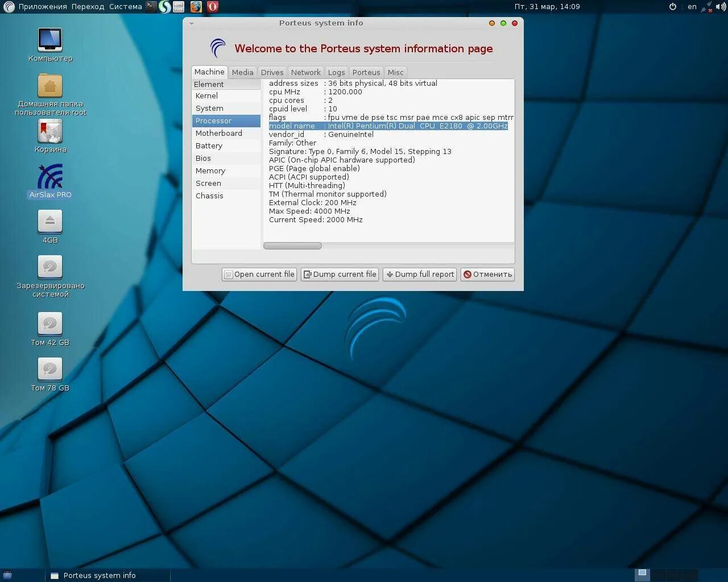Viewport: 728px width, 582px height.
Task: Open the network connection status icon
Action: (707, 7)
